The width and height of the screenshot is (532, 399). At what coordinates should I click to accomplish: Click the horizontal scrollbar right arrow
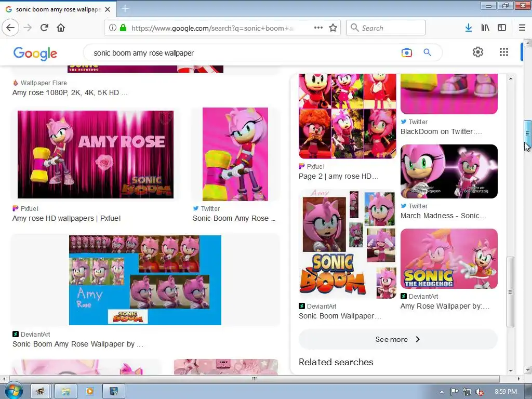pos(519,379)
